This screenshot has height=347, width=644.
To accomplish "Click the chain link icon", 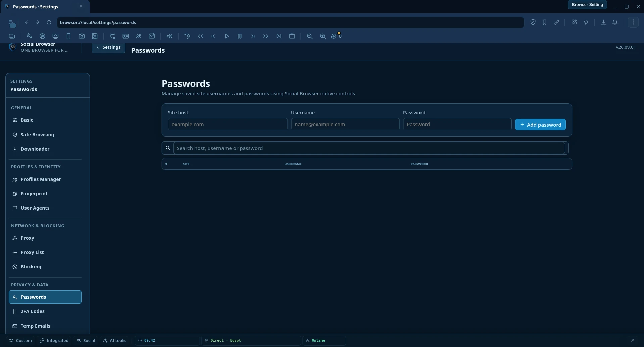I will coord(556,22).
